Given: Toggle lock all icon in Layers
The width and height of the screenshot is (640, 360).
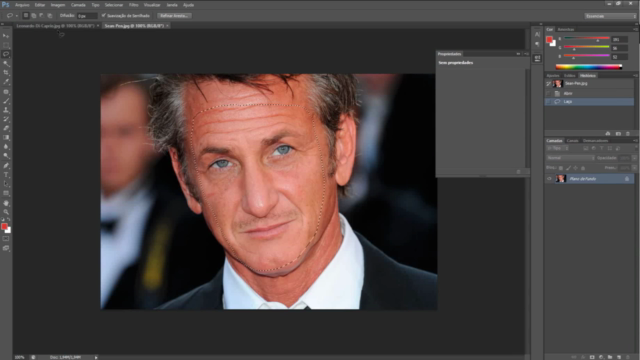Looking at the screenshot, I should tap(583, 168).
